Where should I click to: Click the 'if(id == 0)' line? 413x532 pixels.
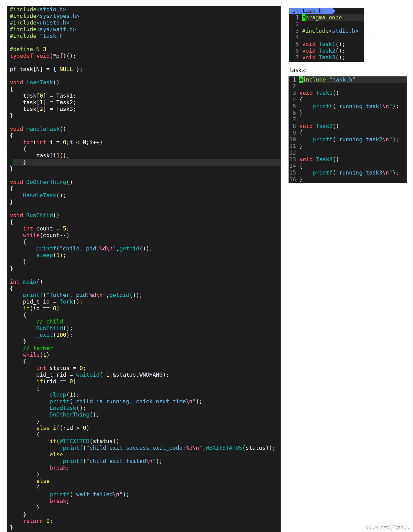41,308
